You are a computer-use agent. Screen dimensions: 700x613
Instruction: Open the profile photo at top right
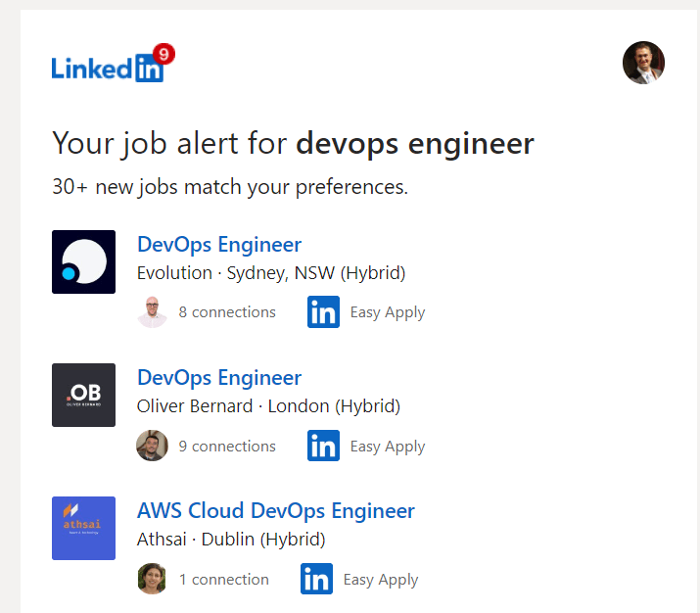pos(643,63)
